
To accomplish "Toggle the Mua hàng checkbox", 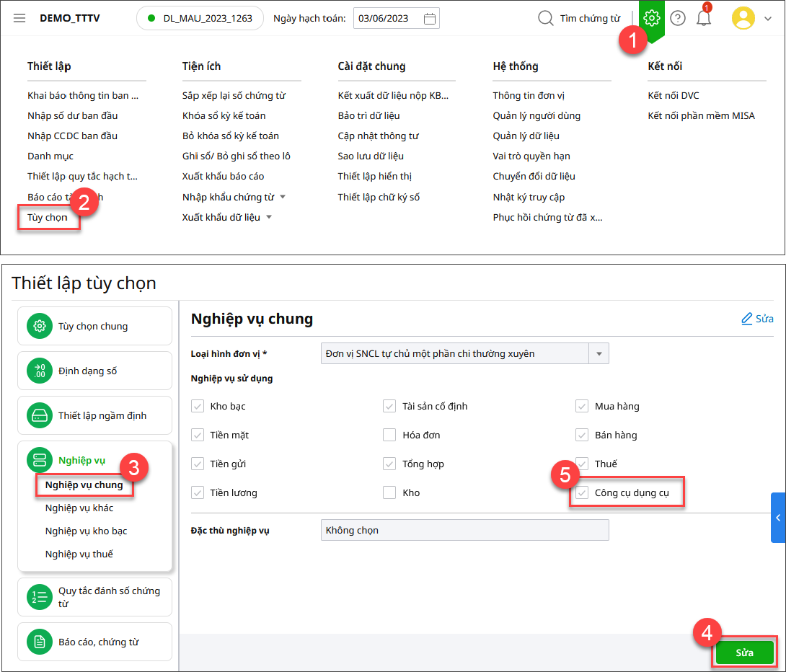I will pyautogui.click(x=582, y=407).
